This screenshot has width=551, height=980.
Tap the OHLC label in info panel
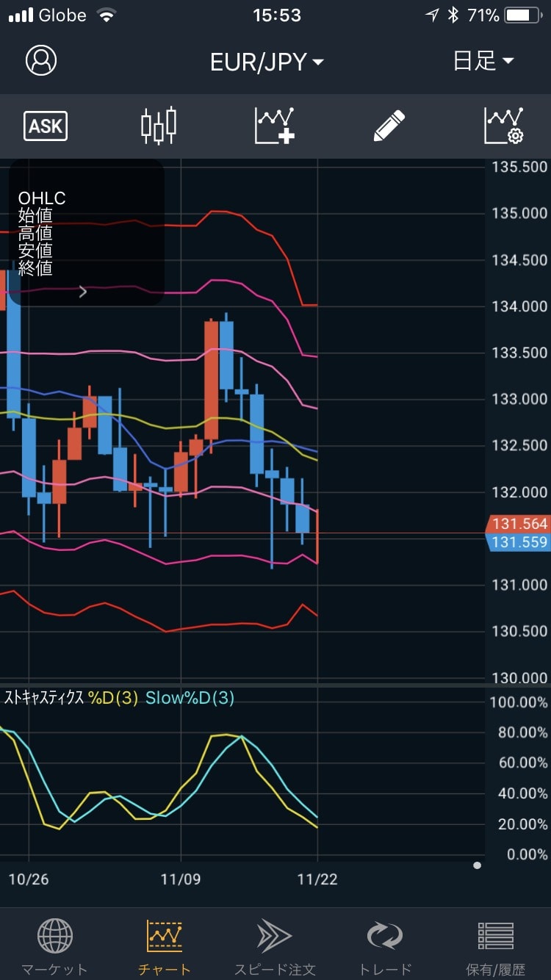coord(42,198)
